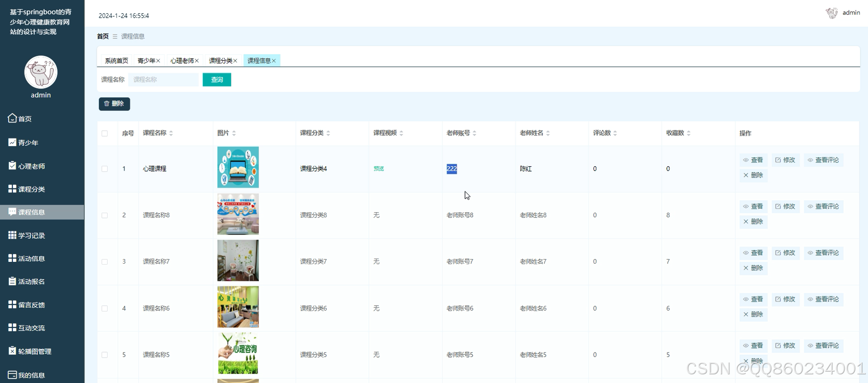Sort table by 课程视频 column
Image resolution: width=868 pixels, height=383 pixels.
coord(401,133)
